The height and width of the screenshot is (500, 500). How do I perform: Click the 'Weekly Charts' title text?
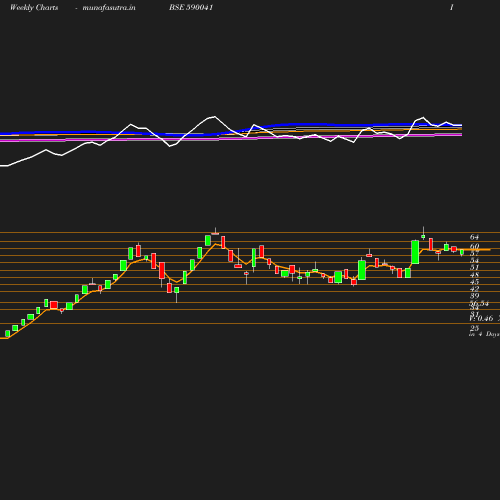pos(34,8)
